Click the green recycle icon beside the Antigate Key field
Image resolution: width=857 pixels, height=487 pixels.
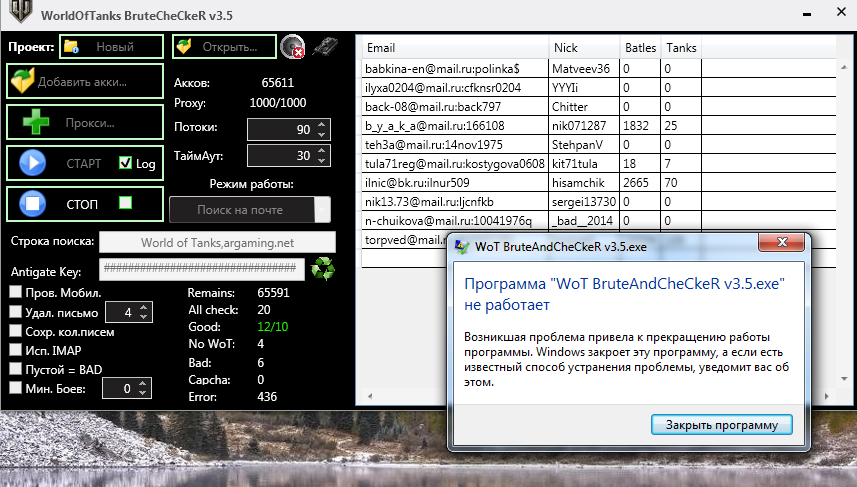pyautogui.click(x=322, y=269)
